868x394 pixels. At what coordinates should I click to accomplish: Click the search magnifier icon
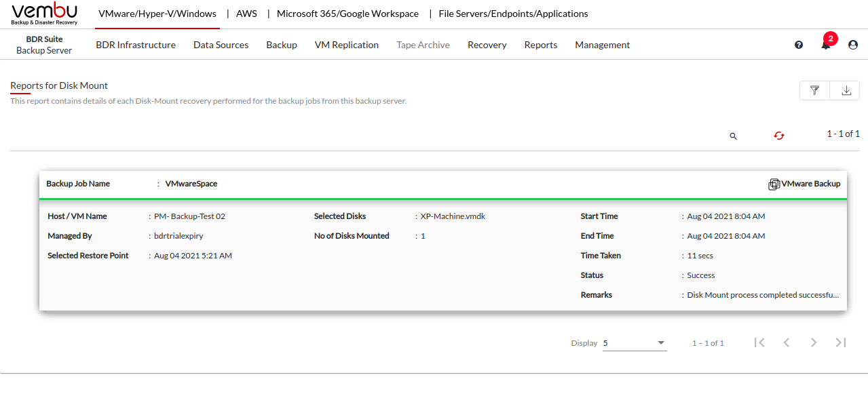point(733,136)
